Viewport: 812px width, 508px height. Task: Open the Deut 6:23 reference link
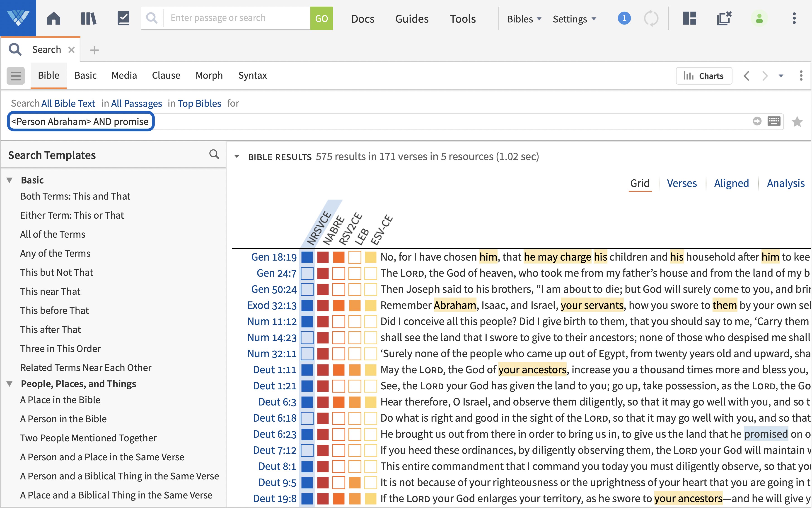click(274, 435)
